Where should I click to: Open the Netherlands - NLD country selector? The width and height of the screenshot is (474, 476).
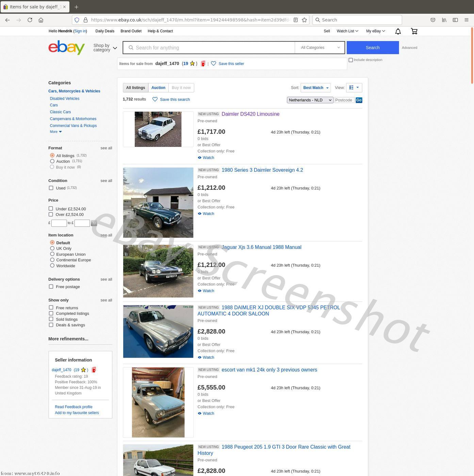310,100
